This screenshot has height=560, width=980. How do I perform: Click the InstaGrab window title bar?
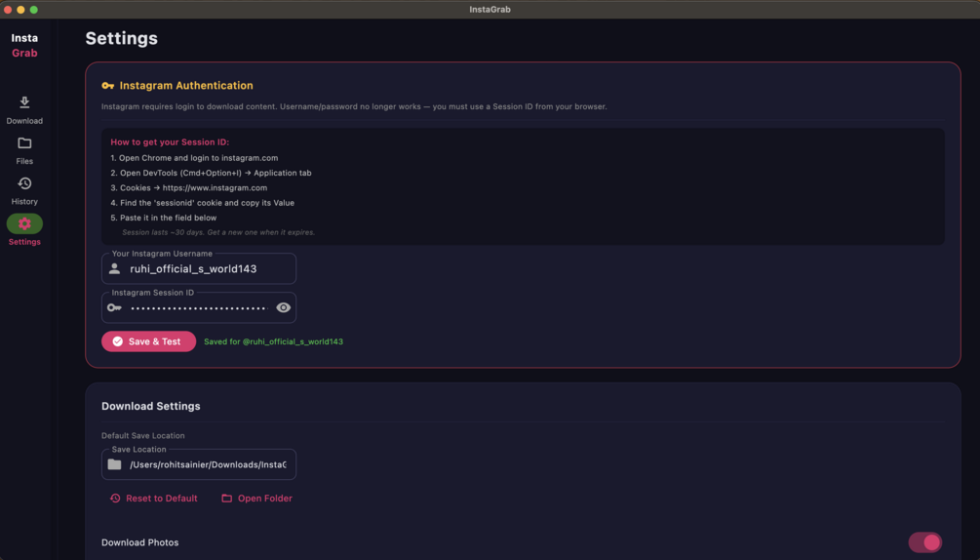click(x=490, y=10)
